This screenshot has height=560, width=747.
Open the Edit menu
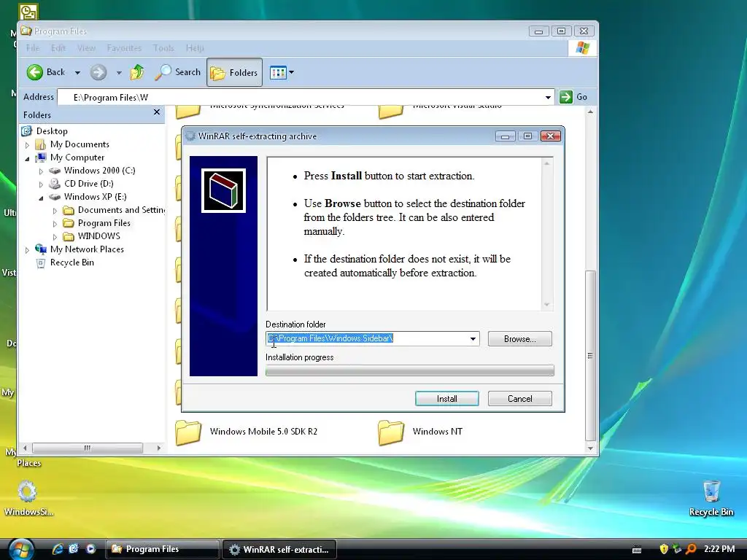(x=58, y=47)
